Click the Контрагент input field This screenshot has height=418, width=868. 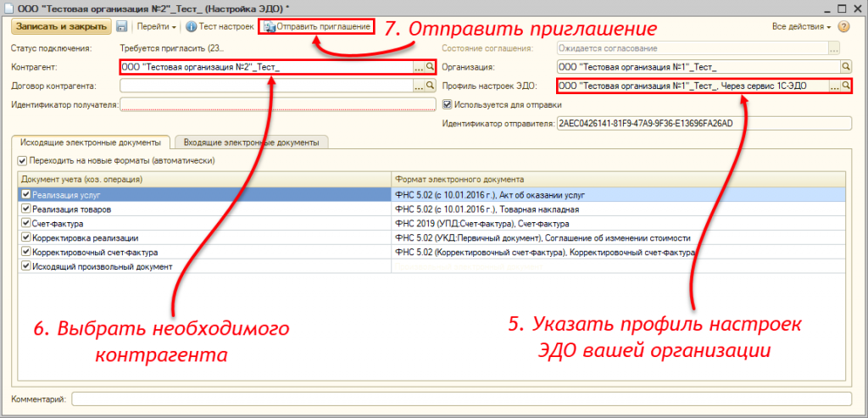pos(266,67)
